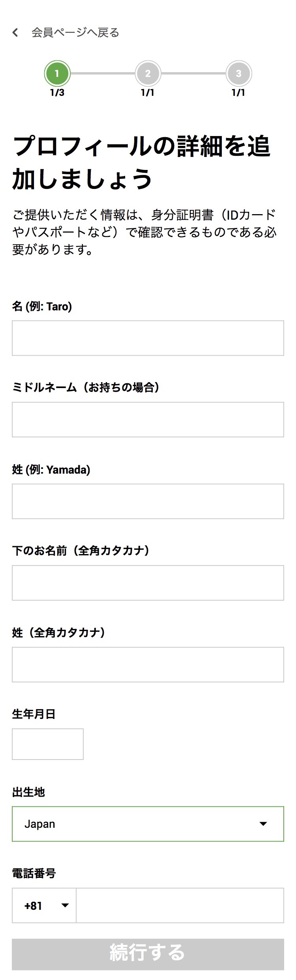
Task: Click the 1/1 label under step three
Action: 238,93
